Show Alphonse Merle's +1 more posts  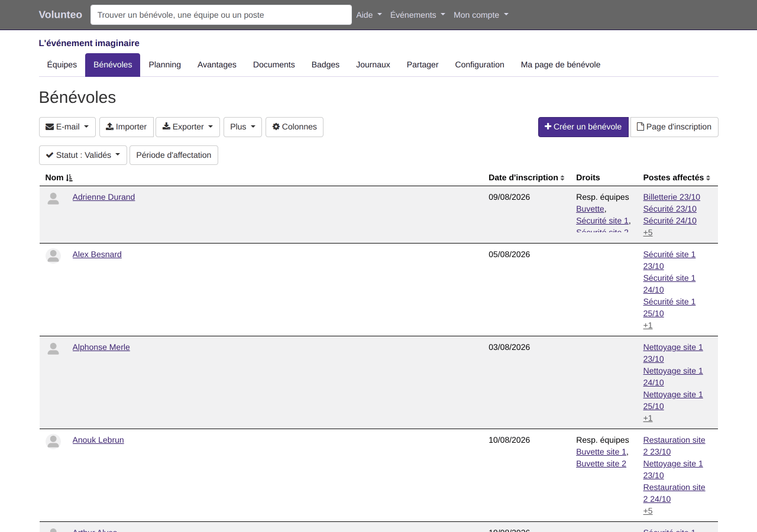coord(648,418)
